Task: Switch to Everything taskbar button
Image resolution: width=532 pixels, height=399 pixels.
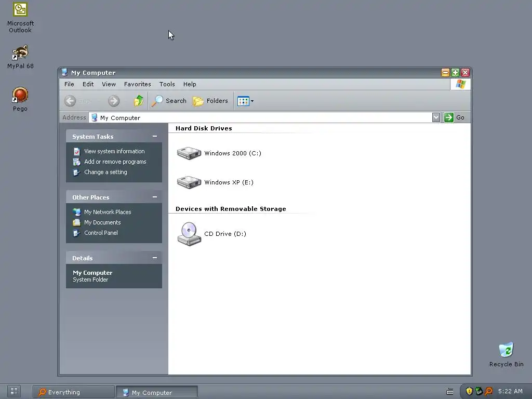Action: tap(73, 392)
